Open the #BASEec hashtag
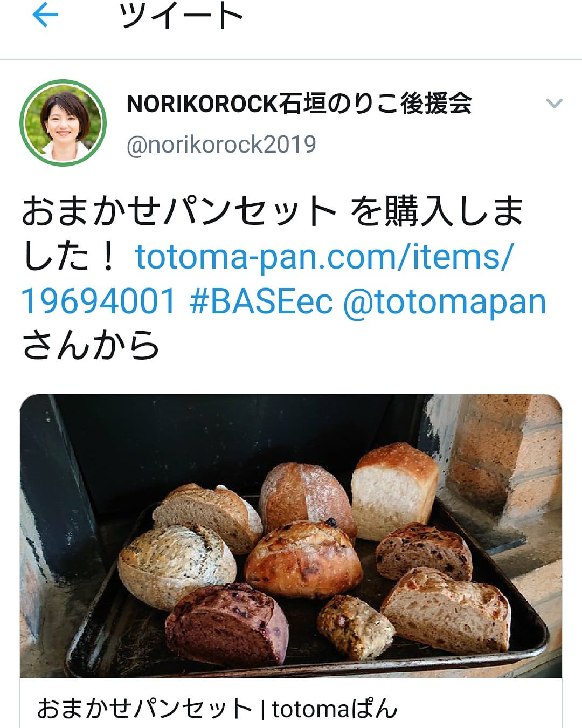Screen dimensions: 582x728 261,301
